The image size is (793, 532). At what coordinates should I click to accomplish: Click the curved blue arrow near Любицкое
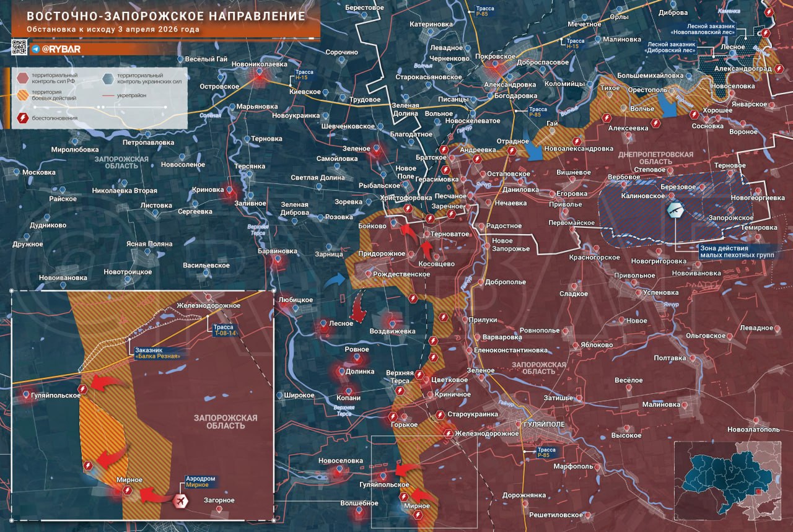click(335, 281)
